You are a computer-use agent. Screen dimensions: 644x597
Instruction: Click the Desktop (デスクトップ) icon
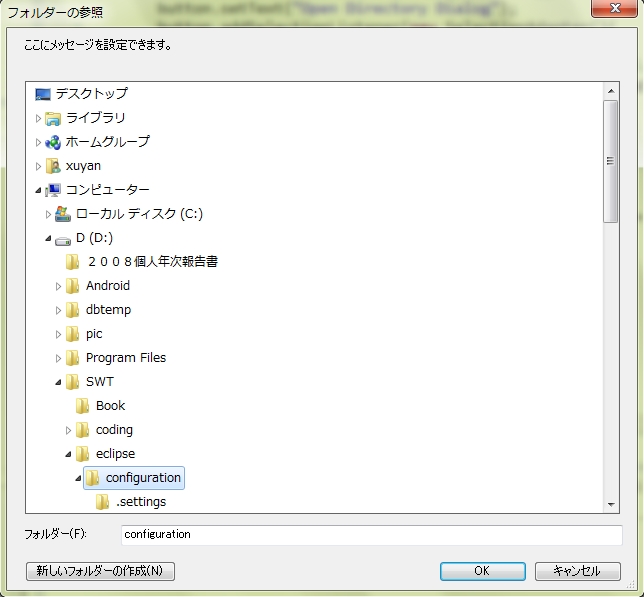tap(43, 94)
